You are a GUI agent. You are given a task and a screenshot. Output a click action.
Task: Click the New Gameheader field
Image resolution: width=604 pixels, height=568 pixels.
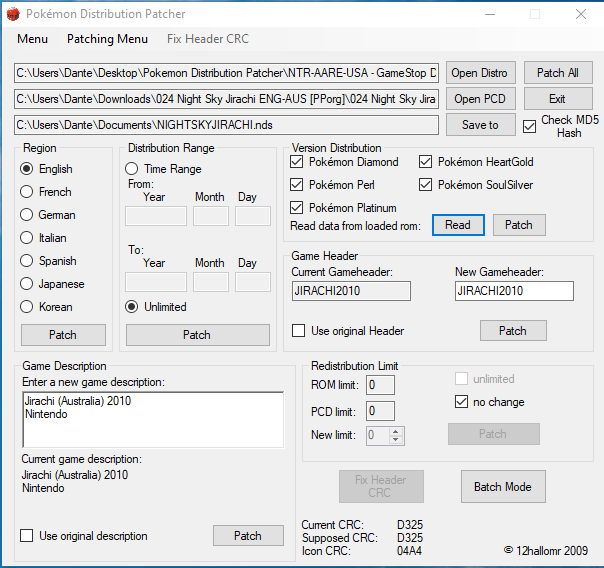click(x=514, y=291)
